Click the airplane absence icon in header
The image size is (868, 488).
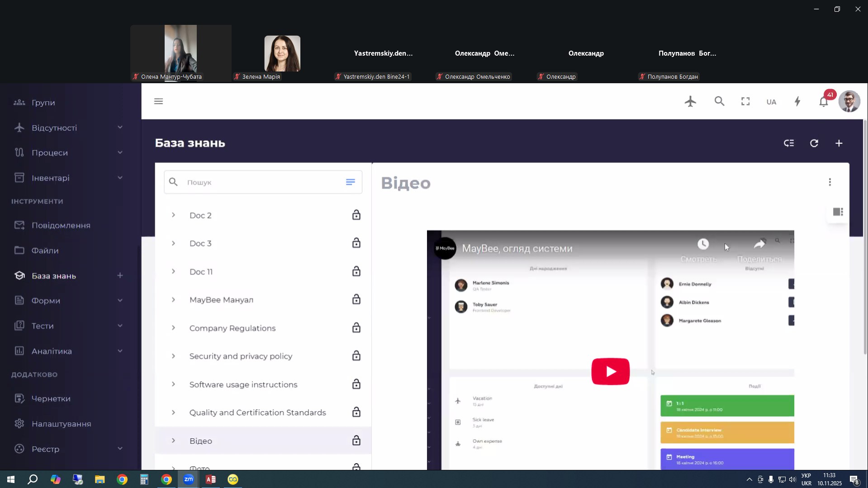690,101
